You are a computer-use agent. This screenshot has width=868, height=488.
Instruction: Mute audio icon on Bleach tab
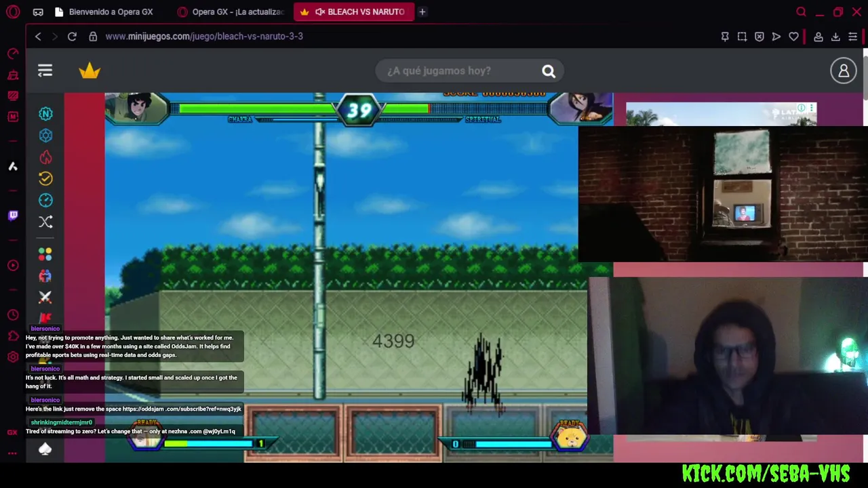coord(320,12)
